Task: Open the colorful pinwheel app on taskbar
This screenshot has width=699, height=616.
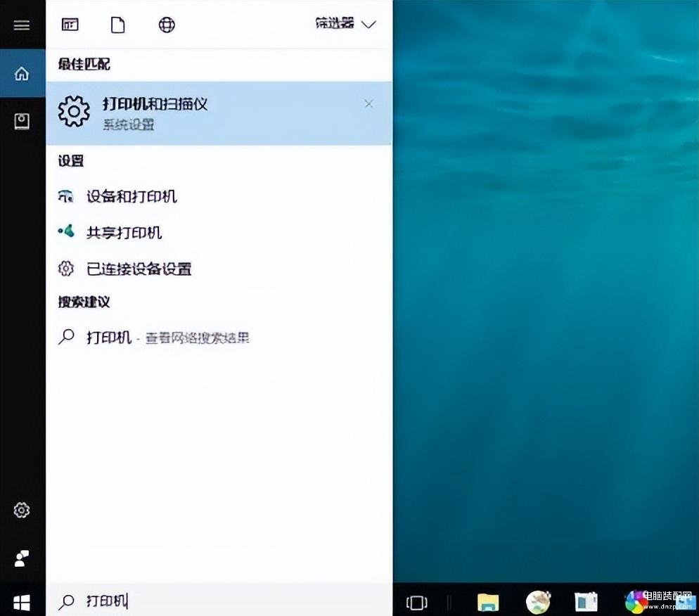Action: coord(636,602)
